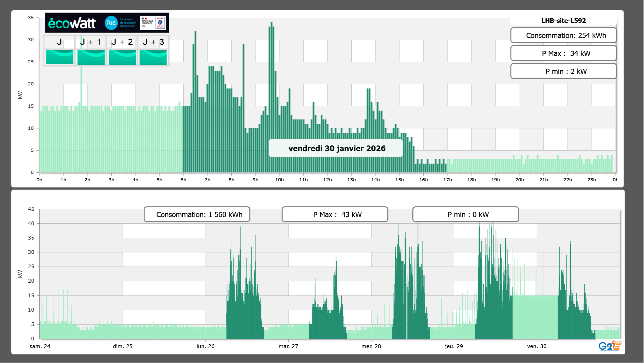The height and width of the screenshot is (363, 644).
Task: Click the green wave icon under J + 3
Action: point(153,57)
